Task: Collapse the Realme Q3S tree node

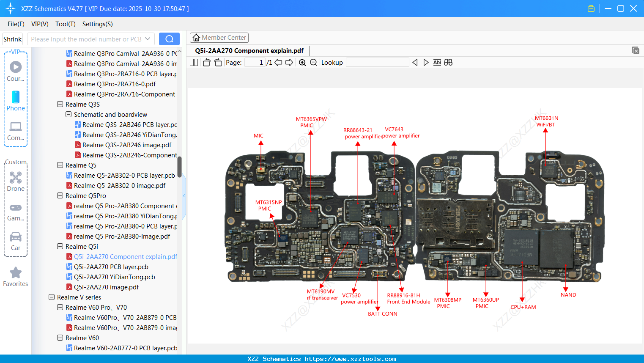Action: (x=60, y=104)
